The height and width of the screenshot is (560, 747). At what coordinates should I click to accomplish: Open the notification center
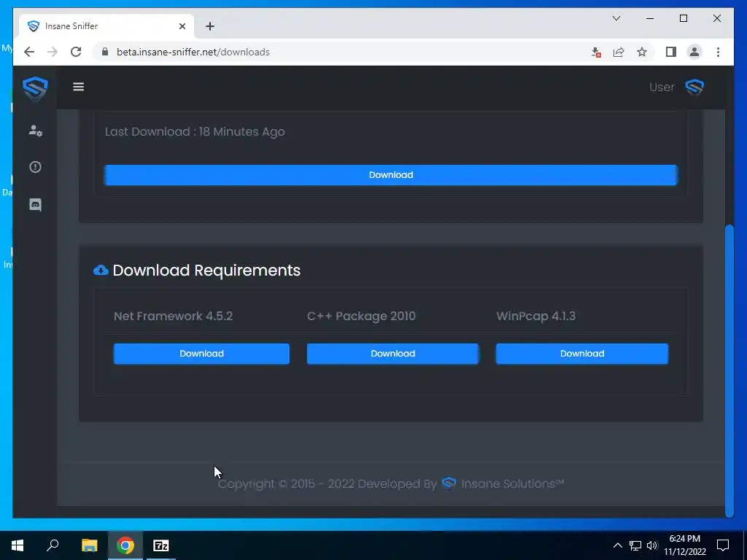[x=723, y=545]
